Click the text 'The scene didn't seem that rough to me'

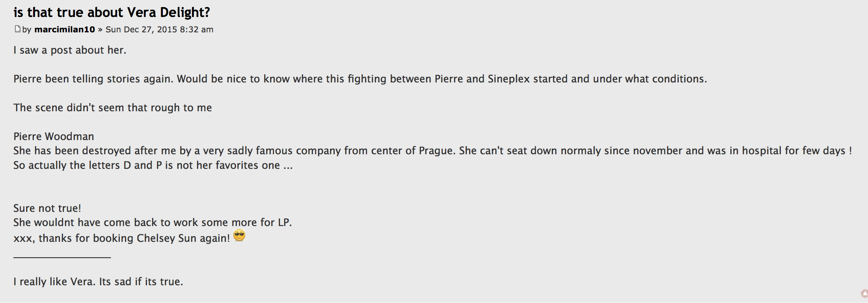[112, 108]
